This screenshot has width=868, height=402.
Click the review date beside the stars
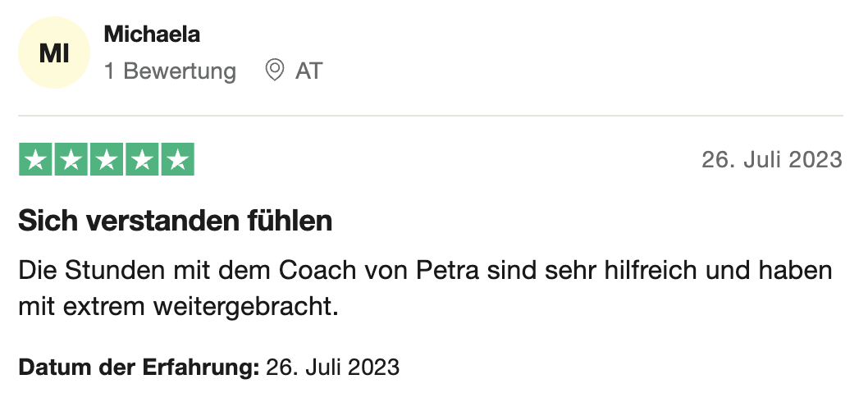click(771, 159)
